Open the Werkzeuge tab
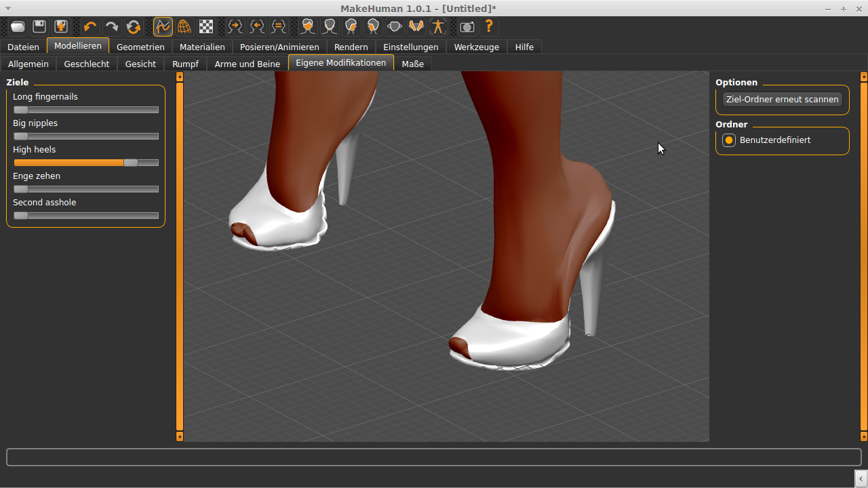 pyautogui.click(x=477, y=47)
